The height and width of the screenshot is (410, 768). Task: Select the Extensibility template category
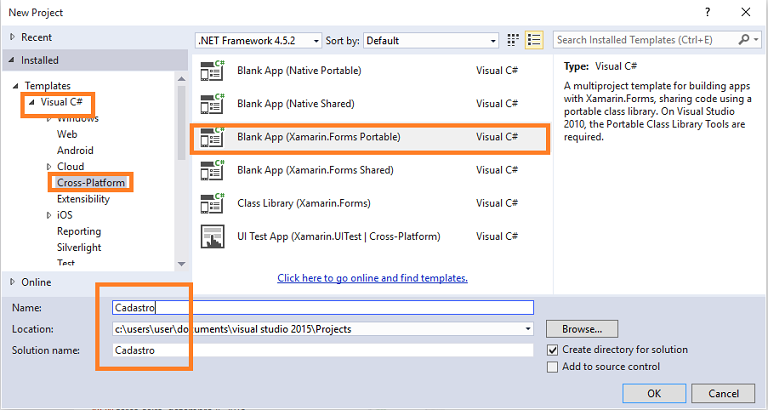83,199
